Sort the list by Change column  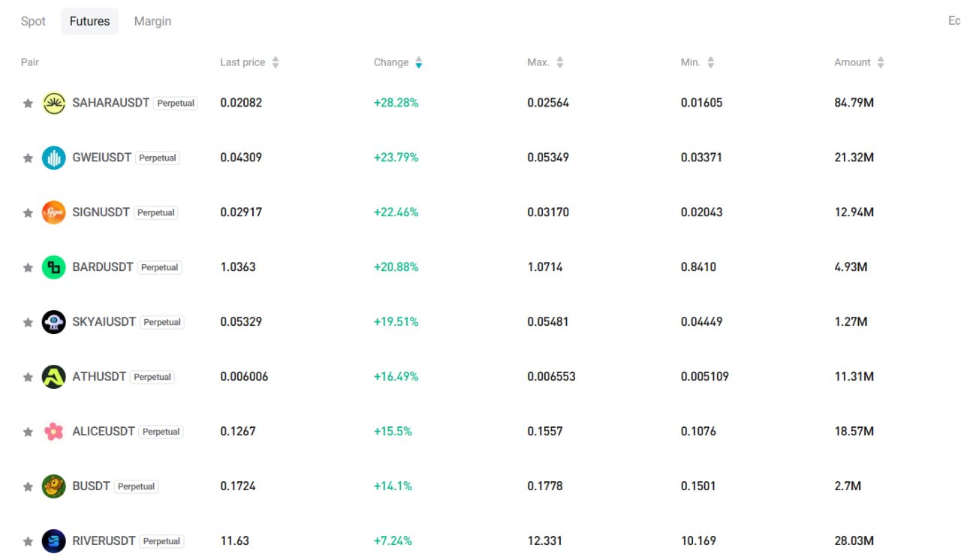[418, 63]
